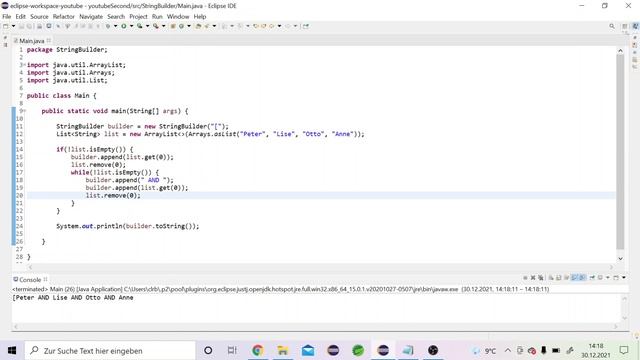Click editor vertical scrollbar up arrow
The image size is (640, 360).
(620, 51)
